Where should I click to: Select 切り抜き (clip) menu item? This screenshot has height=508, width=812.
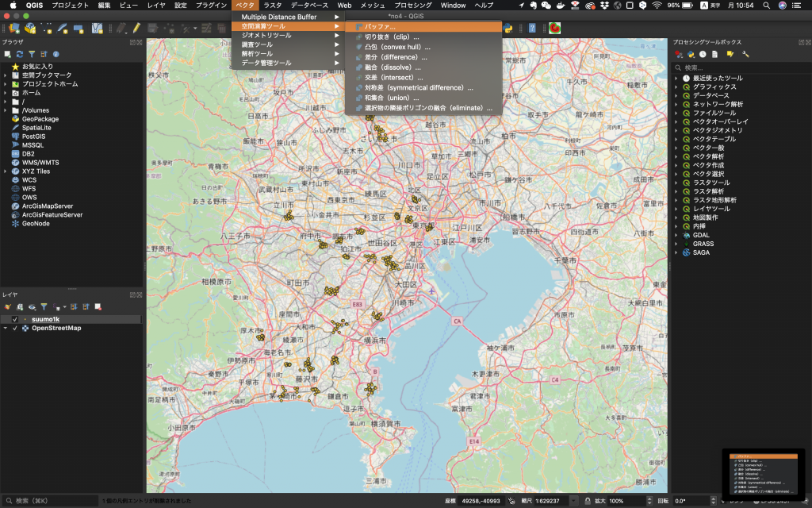pos(423,37)
